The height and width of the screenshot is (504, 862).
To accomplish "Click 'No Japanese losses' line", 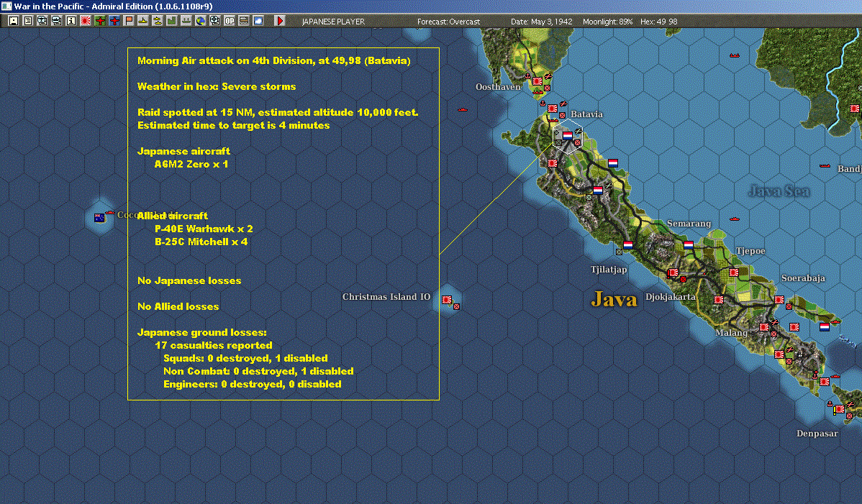I will pyautogui.click(x=189, y=280).
